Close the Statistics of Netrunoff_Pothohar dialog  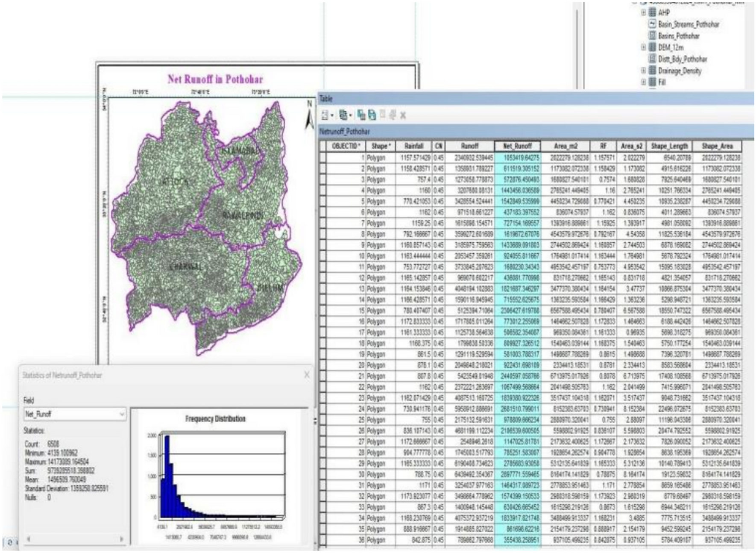pos(307,375)
